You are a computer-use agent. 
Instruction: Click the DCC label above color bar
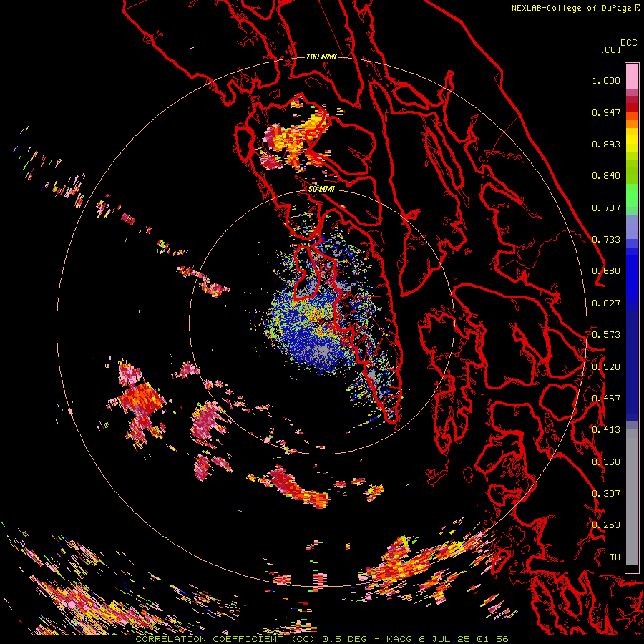click(x=629, y=43)
